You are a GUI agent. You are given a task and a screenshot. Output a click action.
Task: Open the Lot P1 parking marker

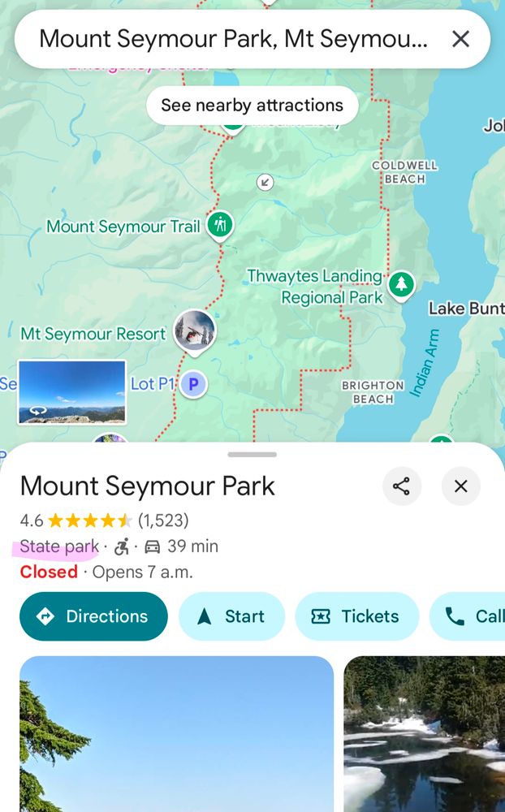[x=193, y=384]
